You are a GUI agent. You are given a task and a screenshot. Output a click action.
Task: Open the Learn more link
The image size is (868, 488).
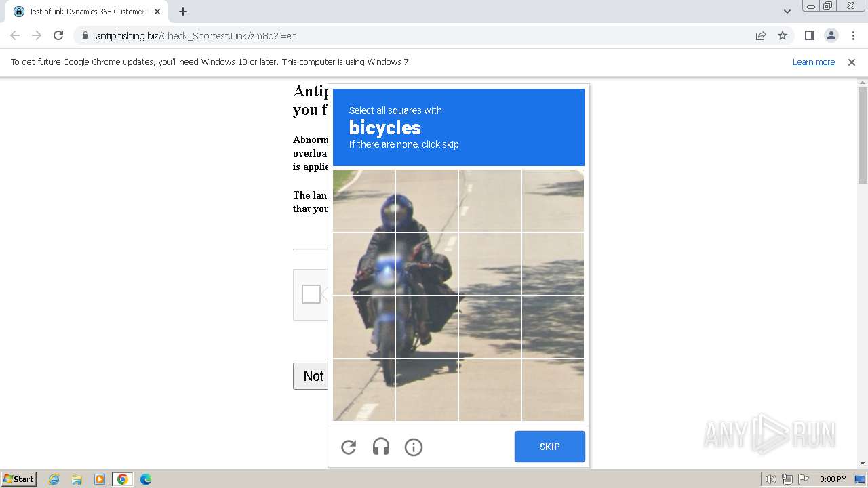(814, 62)
